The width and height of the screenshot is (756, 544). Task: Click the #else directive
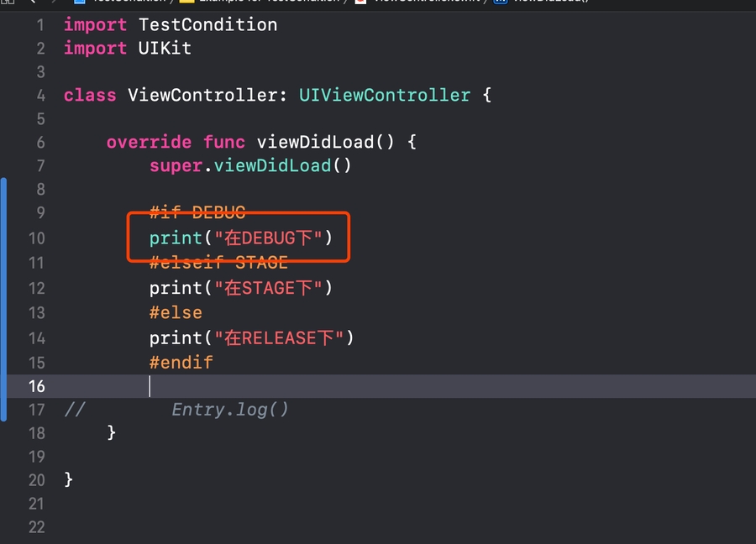point(176,313)
